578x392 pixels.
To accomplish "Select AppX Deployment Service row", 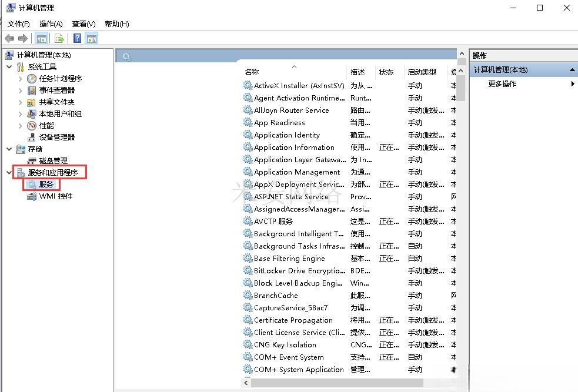I will click(349, 184).
